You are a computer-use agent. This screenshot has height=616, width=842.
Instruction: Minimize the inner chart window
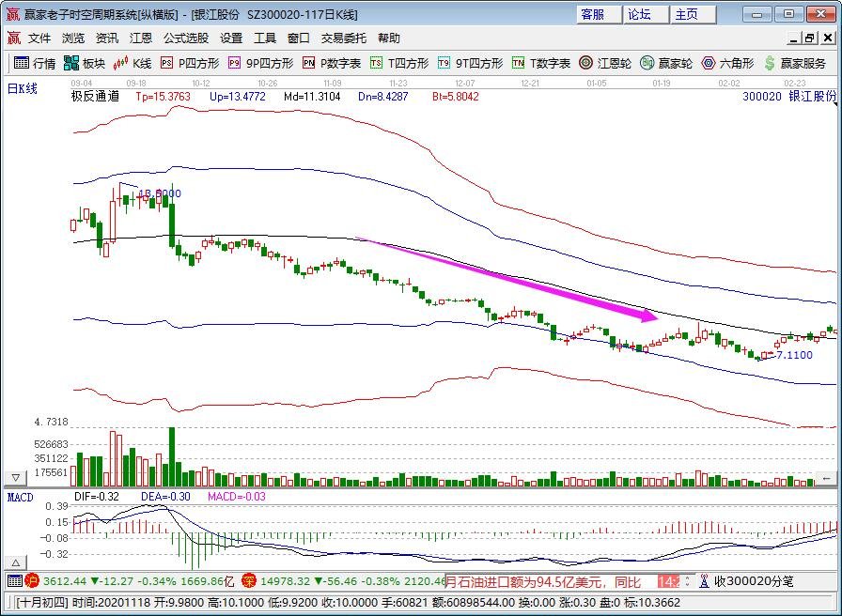pos(795,38)
